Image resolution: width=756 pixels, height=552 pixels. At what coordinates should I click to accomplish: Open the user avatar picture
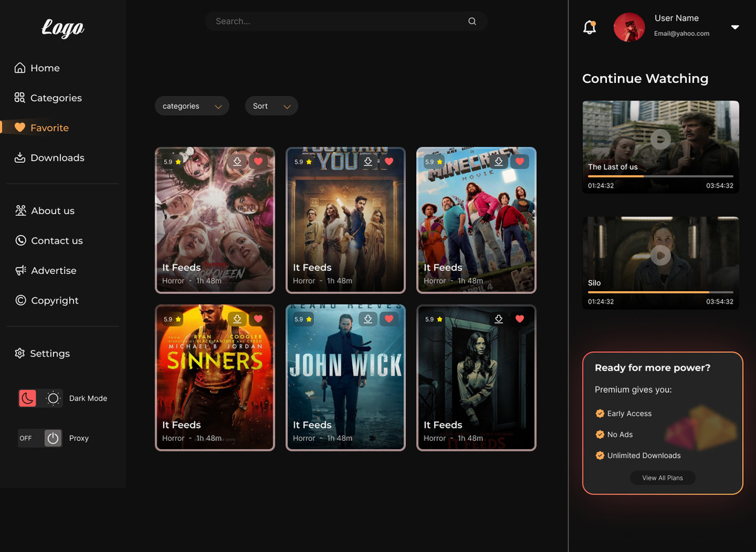pos(629,27)
